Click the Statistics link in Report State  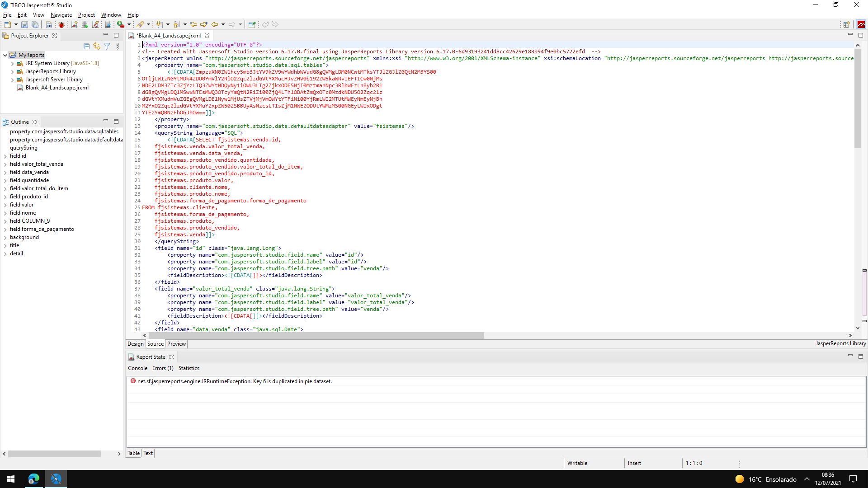[189, 368]
